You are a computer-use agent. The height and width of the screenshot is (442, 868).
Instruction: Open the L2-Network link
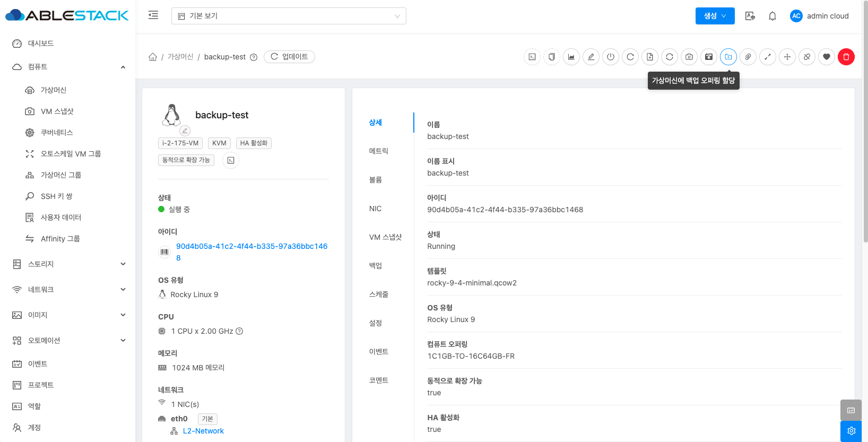point(203,431)
